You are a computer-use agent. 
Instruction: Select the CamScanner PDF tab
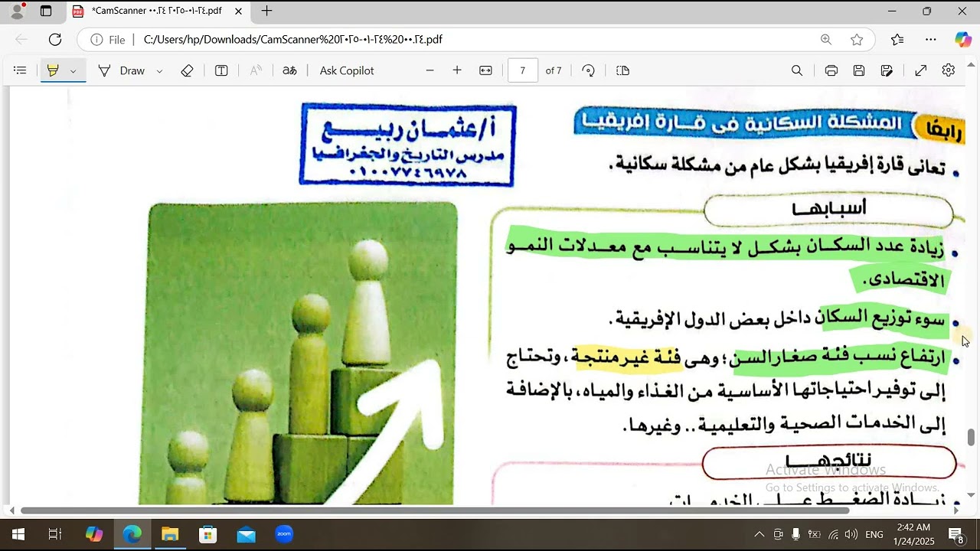point(156,11)
